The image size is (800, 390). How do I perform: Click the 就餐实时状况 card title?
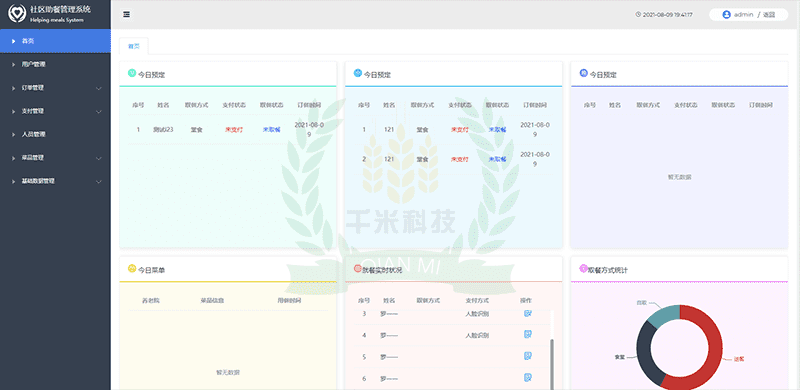(x=382, y=270)
